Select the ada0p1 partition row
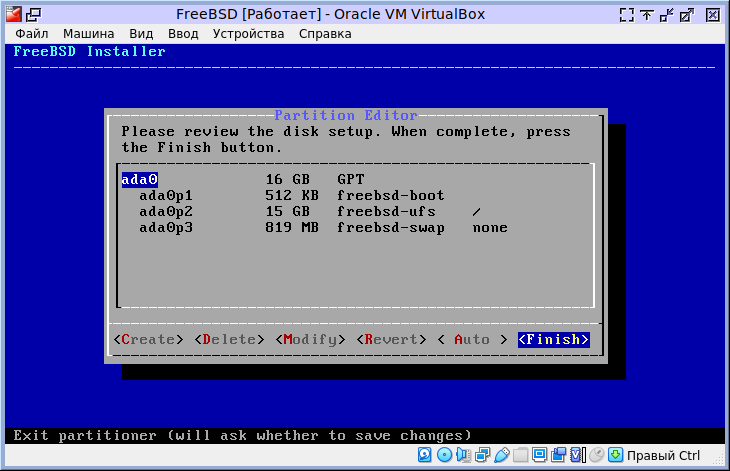Viewport: 730px width, 471px height. coord(355,195)
